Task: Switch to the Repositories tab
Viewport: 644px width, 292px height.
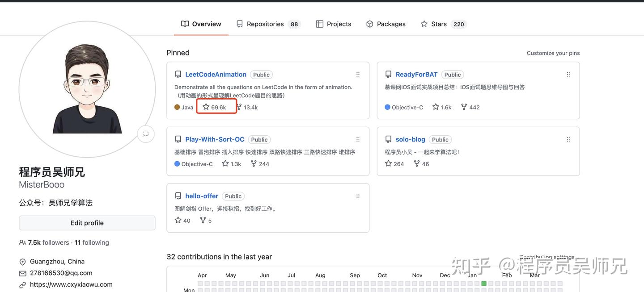Action: pos(265,24)
